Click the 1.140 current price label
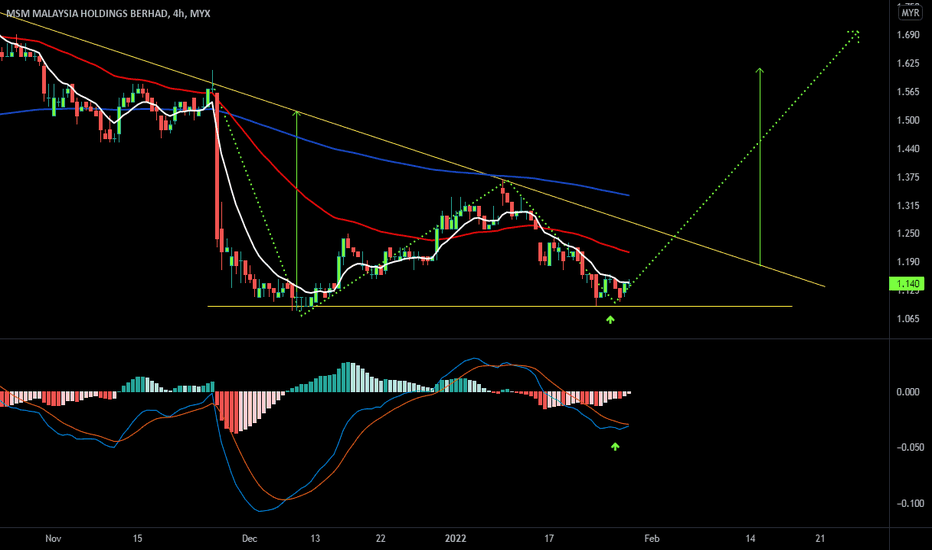The width and height of the screenshot is (932, 550). [907, 284]
